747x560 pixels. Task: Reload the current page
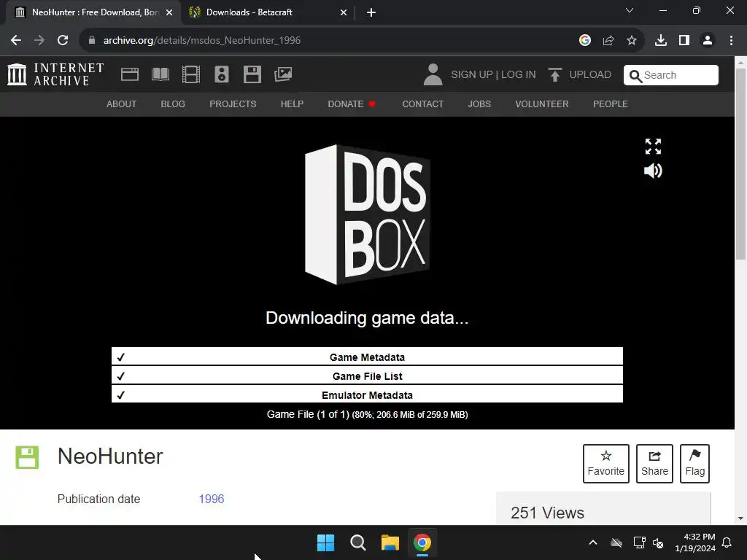click(x=63, y=41)
